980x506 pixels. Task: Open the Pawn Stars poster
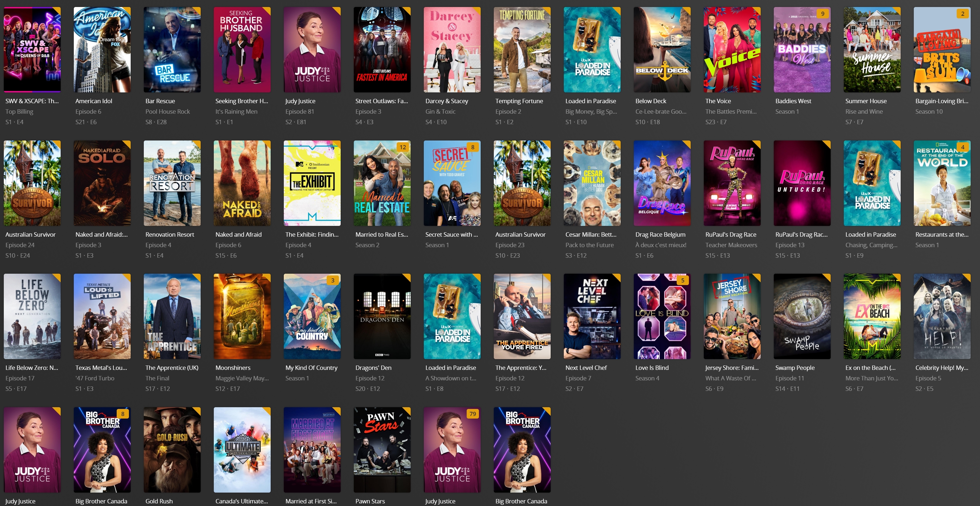(x=382, y=450)
